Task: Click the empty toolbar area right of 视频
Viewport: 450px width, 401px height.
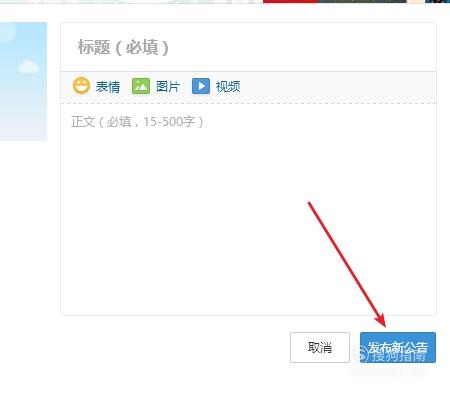Action: coord(337,87)
